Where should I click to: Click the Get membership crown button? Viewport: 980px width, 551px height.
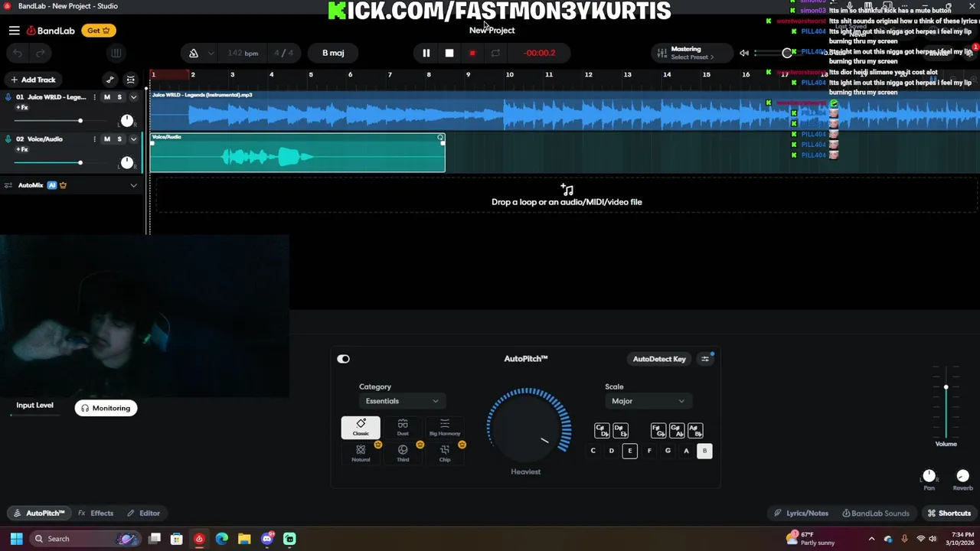99,31
